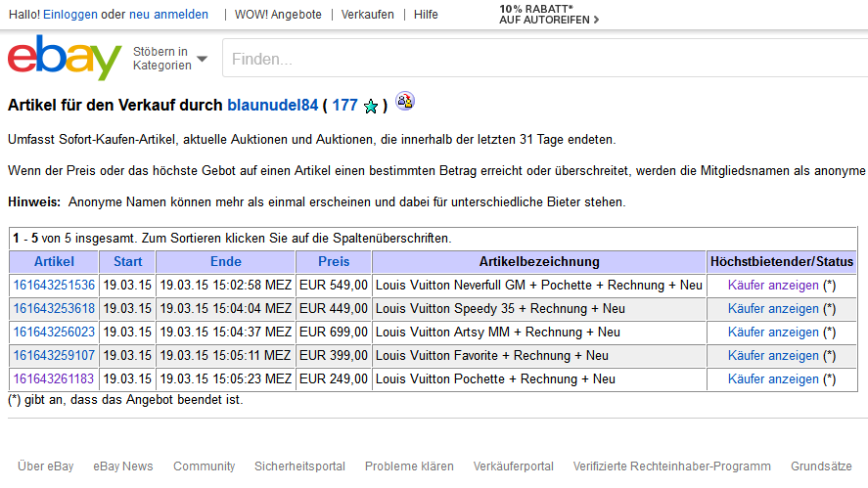Click the changed user ID icon
The height and width of the screenshot is (488, 868).
[x=405, y=102]
